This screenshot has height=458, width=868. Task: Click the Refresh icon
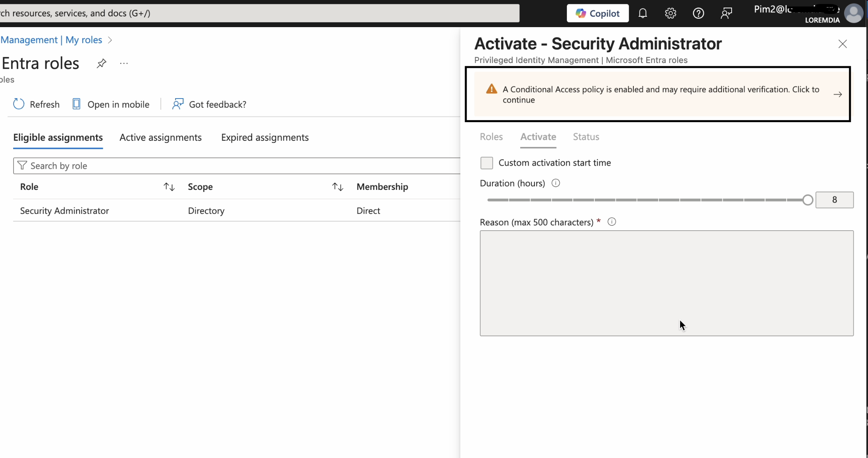pyautogui.click(x=19, y=104)
